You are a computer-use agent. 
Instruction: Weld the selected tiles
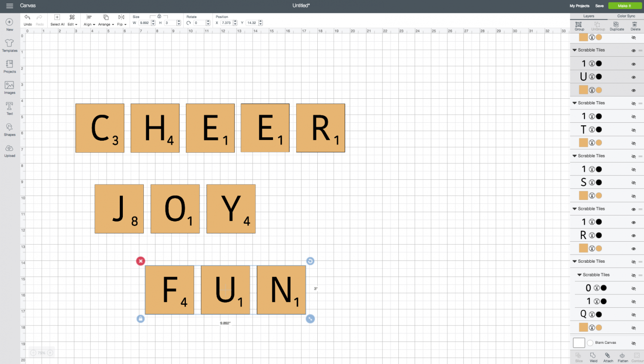click(593, 357)
